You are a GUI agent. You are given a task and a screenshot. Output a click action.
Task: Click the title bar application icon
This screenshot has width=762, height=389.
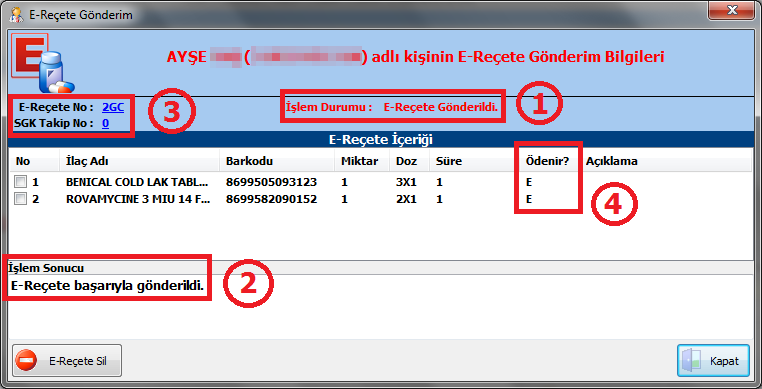pyautogui.click(x=16, y=14)
